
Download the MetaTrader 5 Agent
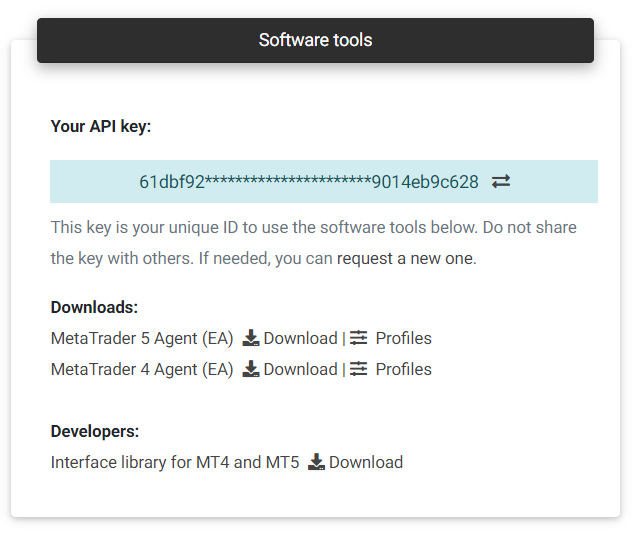300,338
